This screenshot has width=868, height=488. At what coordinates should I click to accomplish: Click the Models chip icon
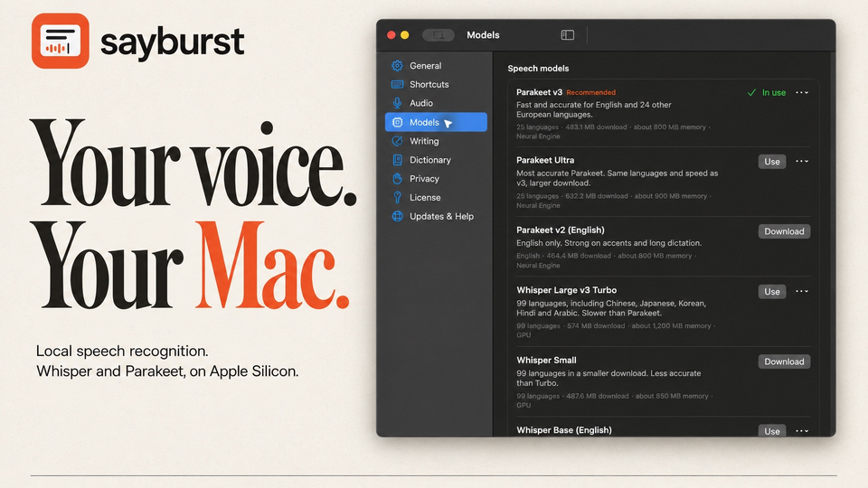coord(397,122)
